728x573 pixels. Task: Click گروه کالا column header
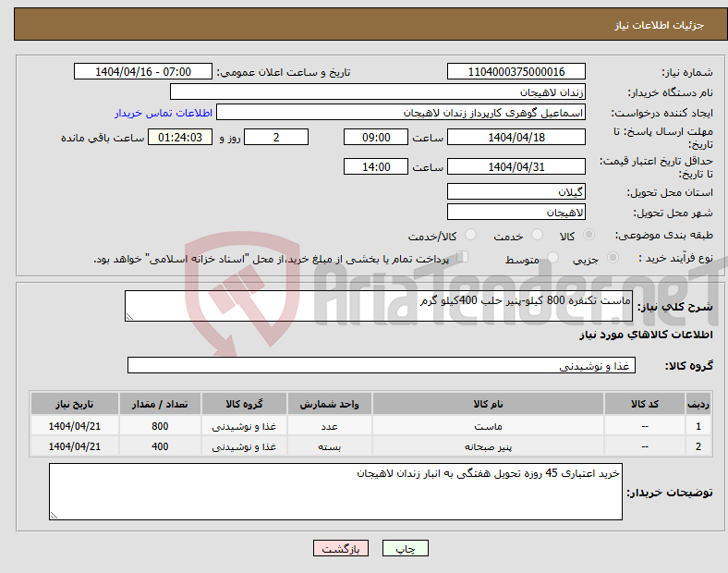(x=244, y=404)
